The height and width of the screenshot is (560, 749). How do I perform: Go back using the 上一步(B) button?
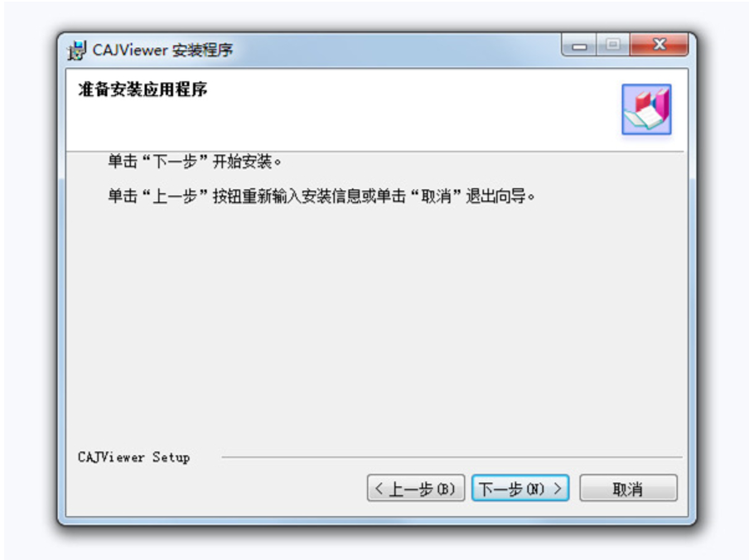pyautogui.click(x=416, y=488)
